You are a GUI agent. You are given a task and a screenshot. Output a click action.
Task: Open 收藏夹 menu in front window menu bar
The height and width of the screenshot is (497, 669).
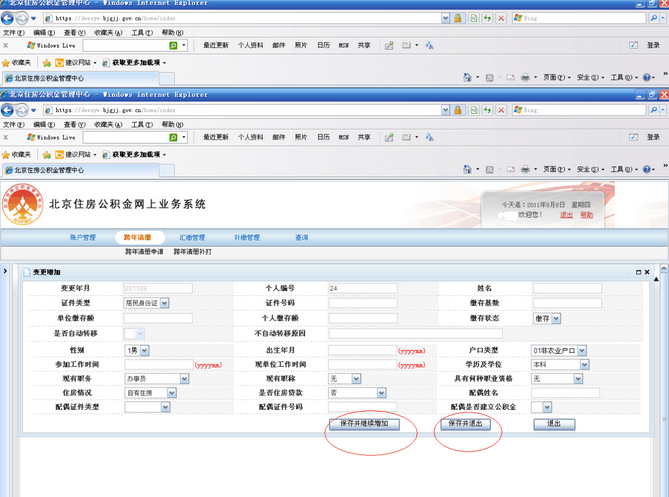click(108, 125)
